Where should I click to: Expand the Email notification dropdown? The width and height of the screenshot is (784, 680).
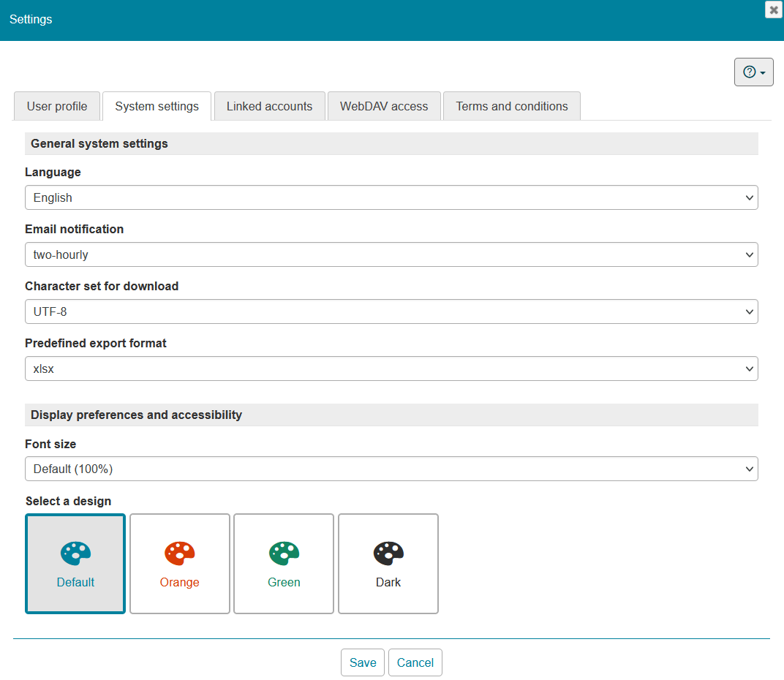point(391,254)
